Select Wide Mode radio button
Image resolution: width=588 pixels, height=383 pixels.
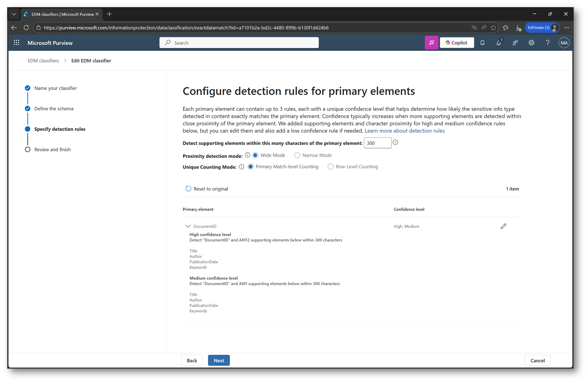pyautogui.click(x=255, y=155)
